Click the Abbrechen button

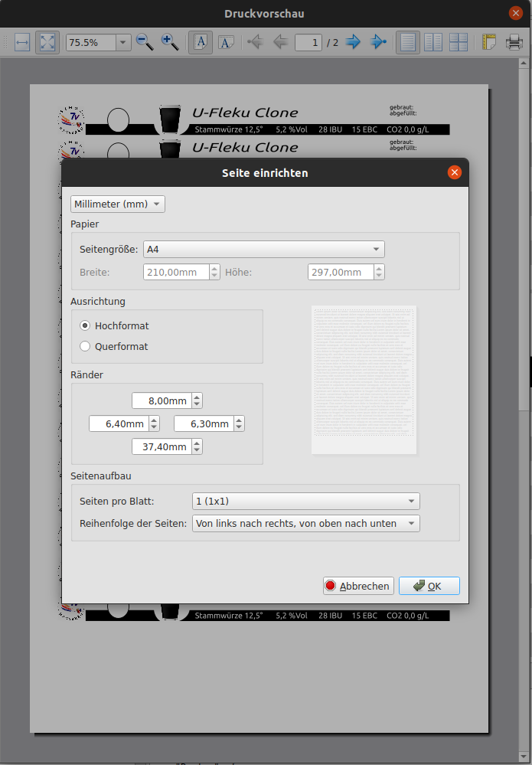coord(358,586)
